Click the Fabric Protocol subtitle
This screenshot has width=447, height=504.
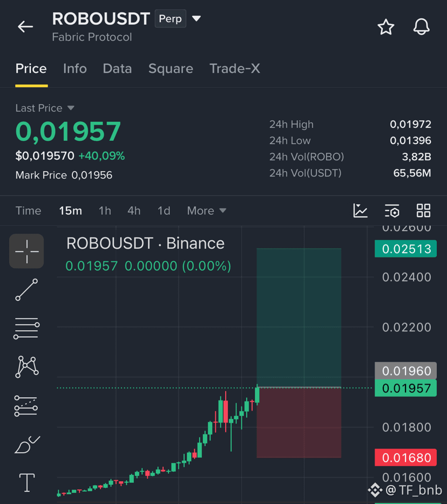tap(92, 37)
